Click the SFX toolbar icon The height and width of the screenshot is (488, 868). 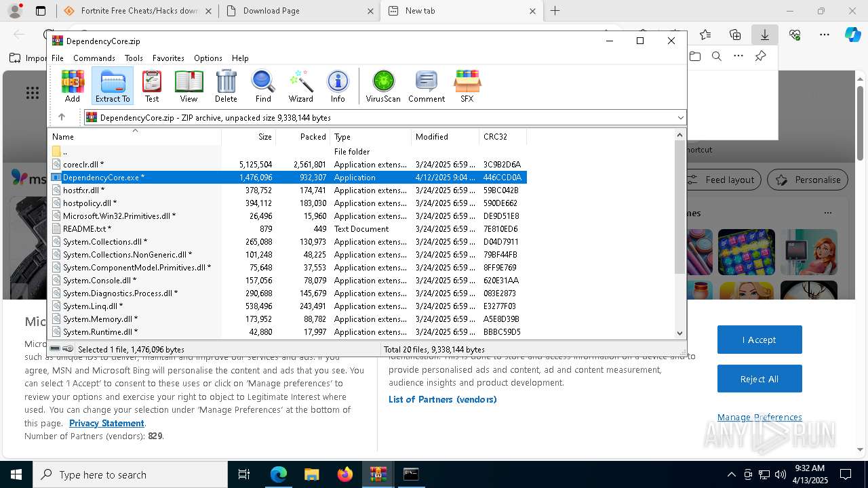(x=467, y=86)
